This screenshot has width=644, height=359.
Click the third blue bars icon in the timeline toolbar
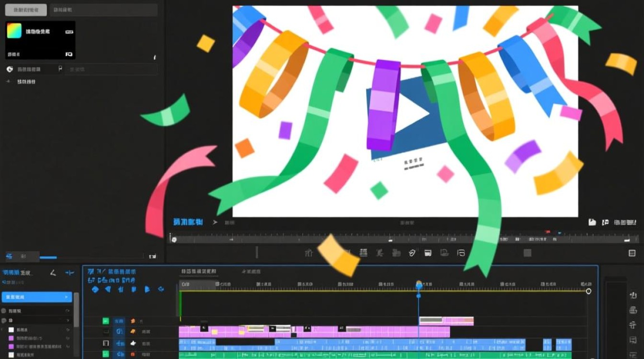pyautogui.click(x=121, y=289)
